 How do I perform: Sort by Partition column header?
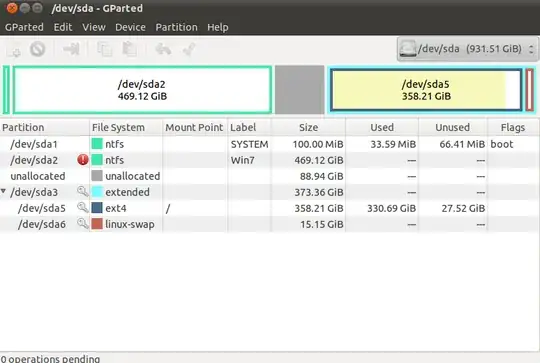[x=45, y=127]
